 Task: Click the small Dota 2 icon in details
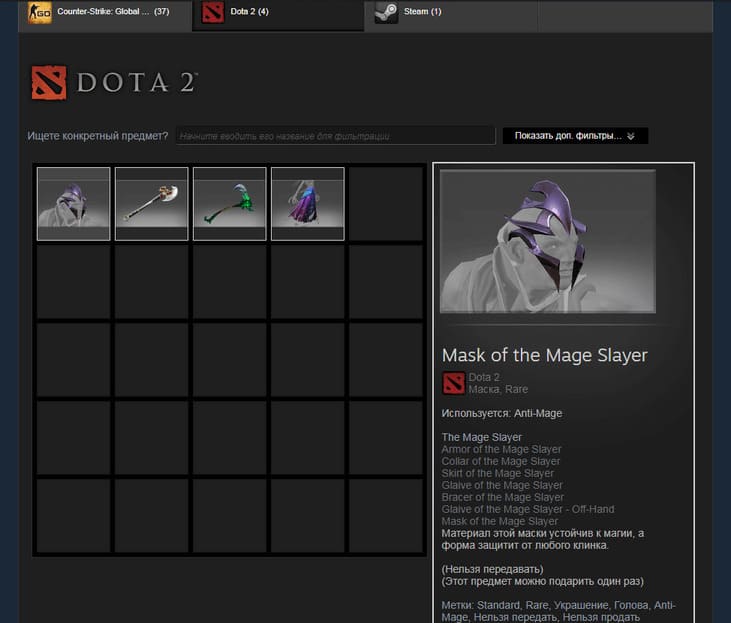pyautogui.click(x=453, y=383)
